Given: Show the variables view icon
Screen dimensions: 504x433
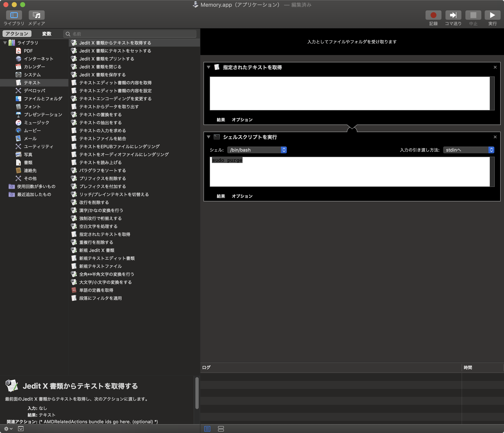Looking at the screenshot, I should [221, 429].
